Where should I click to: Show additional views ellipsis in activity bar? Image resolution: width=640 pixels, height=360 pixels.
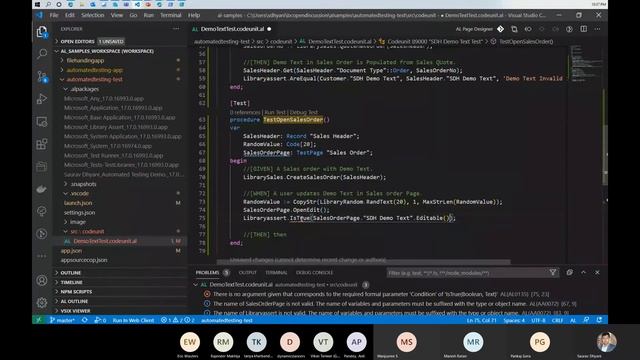click(x=42, y=256)
